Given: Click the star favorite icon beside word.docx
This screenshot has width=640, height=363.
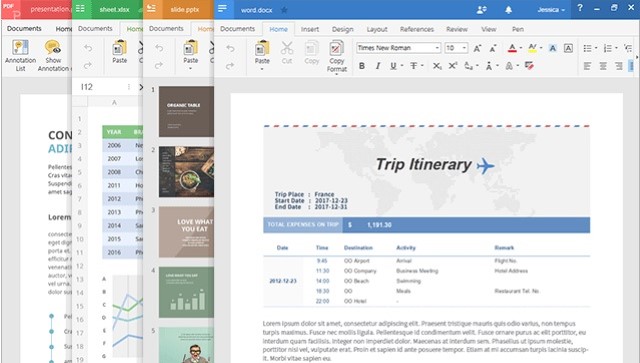Looking at the screenshot, I should point(284,9).
